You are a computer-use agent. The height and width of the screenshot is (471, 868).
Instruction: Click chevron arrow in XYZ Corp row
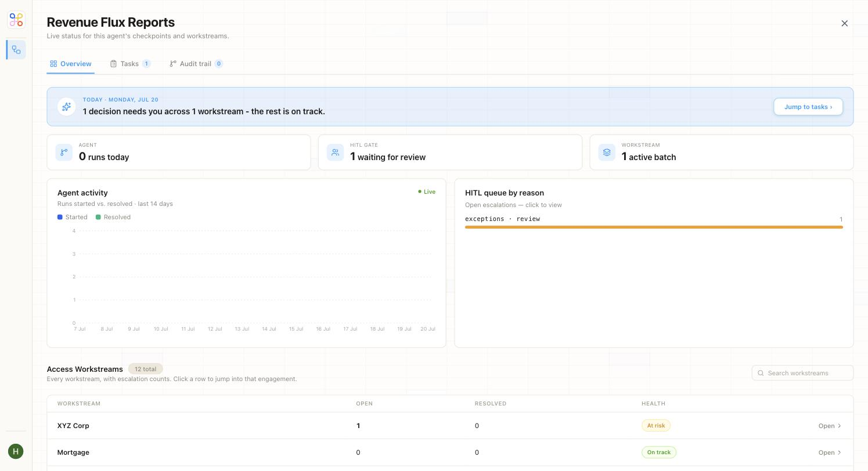(840, 426)
